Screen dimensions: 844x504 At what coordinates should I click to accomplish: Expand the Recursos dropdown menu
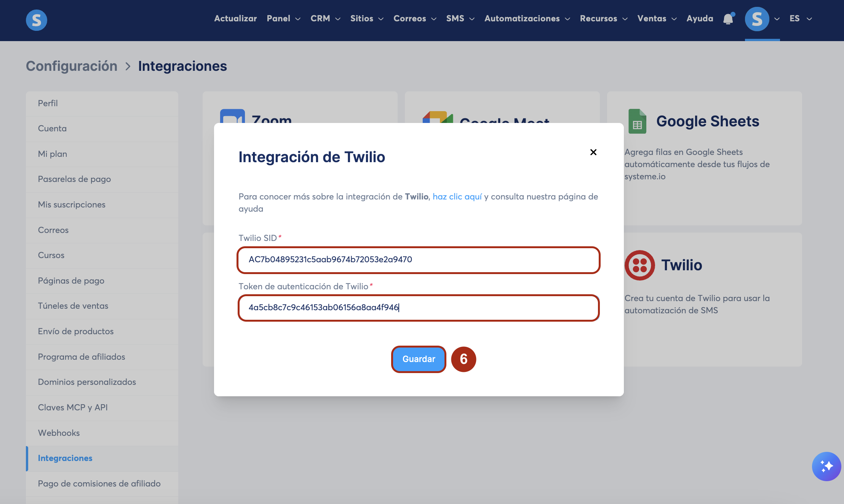(604, 19)
